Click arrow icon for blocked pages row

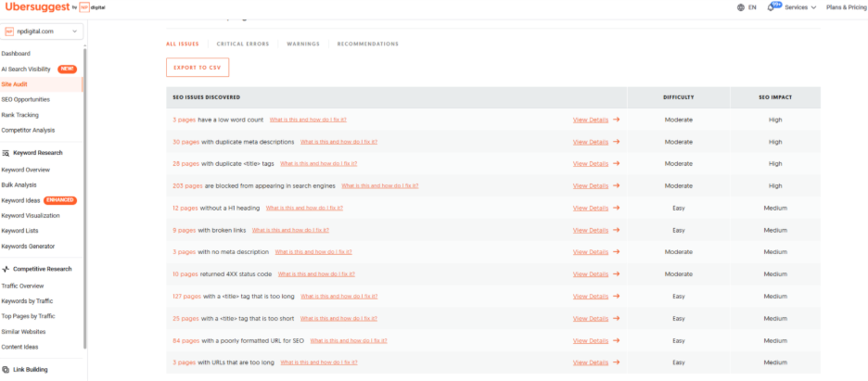(x=616, y=185)
